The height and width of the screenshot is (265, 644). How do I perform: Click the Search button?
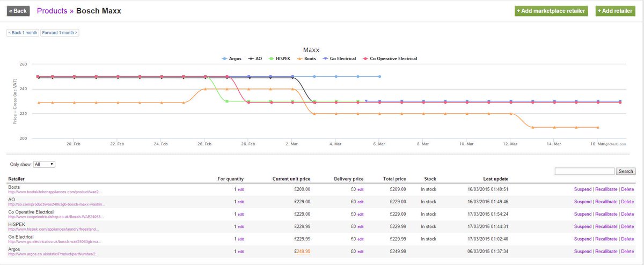(x=626, y=171)
